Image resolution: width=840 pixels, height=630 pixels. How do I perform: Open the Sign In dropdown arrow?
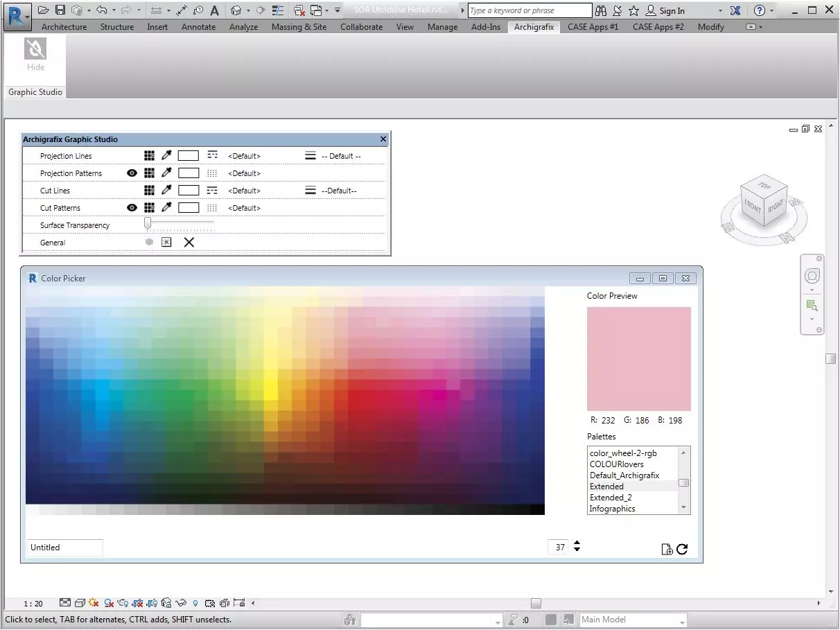point(720,10)
